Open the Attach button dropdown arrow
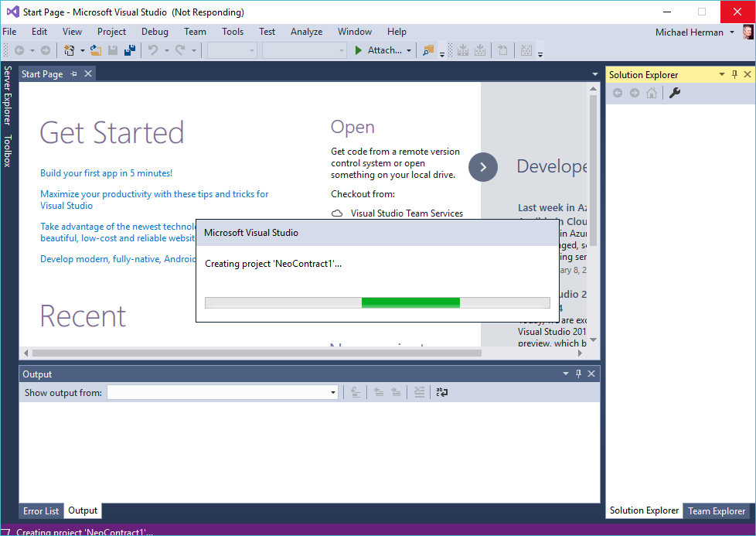This screenshot has height=536, width=756. 409,50
